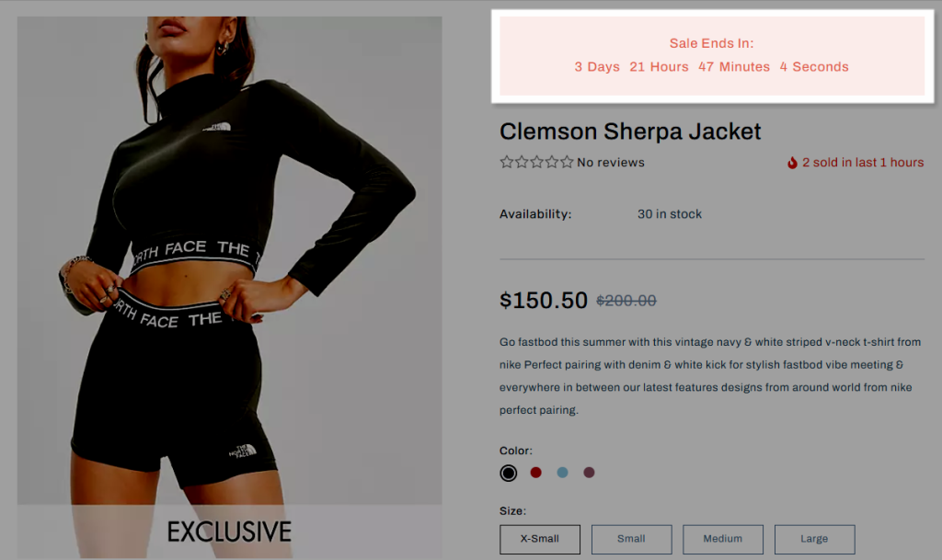Image resolution: width=942 pixels, height=560 pixels.
Task: Click the first review star
Action: [507, 162]
